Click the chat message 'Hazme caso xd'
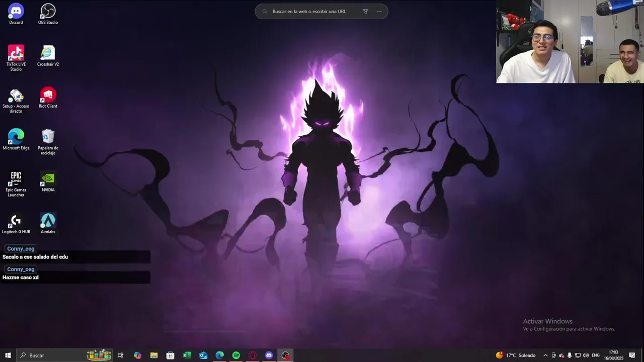 tap(21, 278)
